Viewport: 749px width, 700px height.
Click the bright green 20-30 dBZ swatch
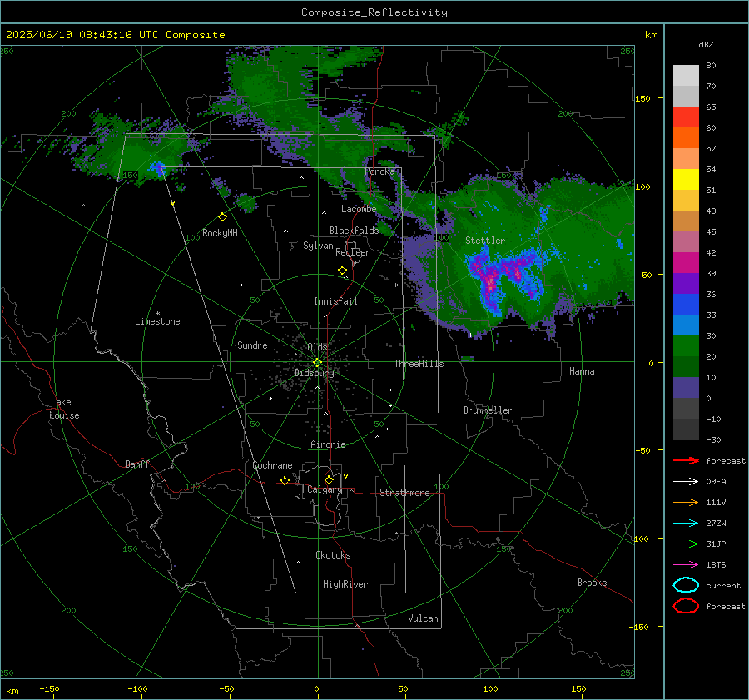coord(686,346)
